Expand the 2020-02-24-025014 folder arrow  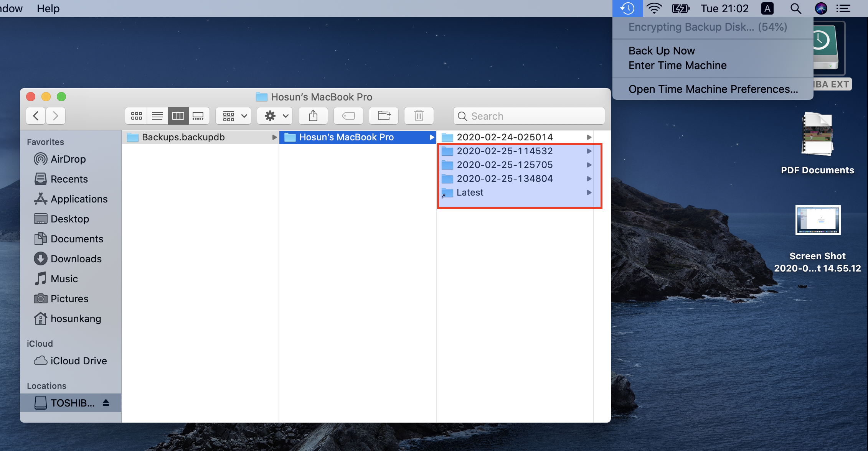pos(589,137)
